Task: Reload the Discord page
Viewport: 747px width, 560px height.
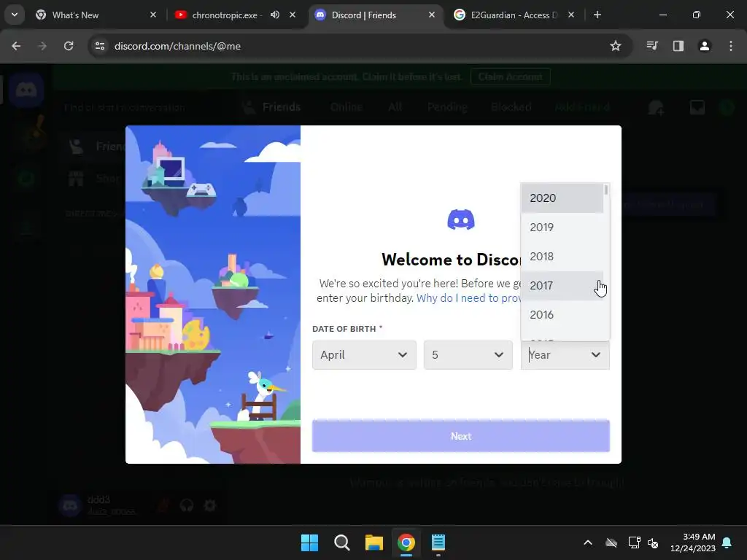Action: pos(69,46)
